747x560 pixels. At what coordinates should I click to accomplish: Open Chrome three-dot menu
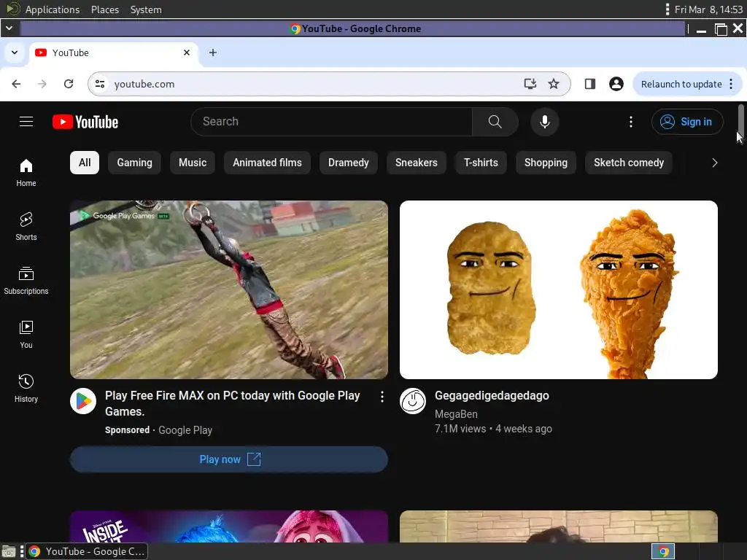coord(731,85)
